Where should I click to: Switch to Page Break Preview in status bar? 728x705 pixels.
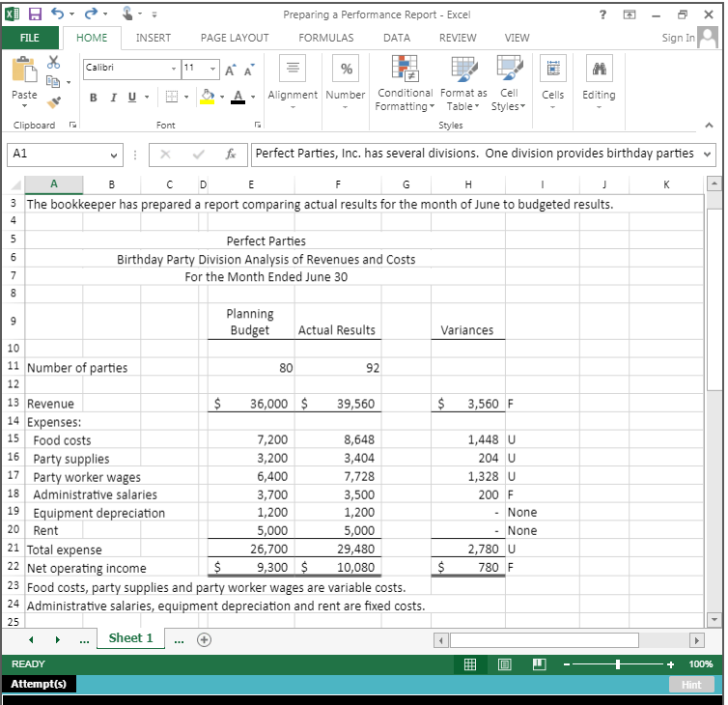pyautogui.click(x=539, y=664)
